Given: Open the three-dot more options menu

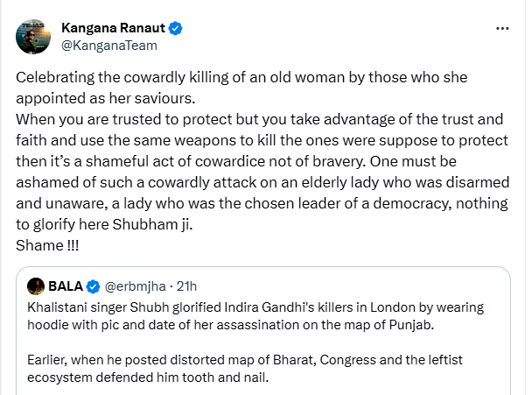Looking at the screenshot, I should pyautogui.click(x=502, y=28).
